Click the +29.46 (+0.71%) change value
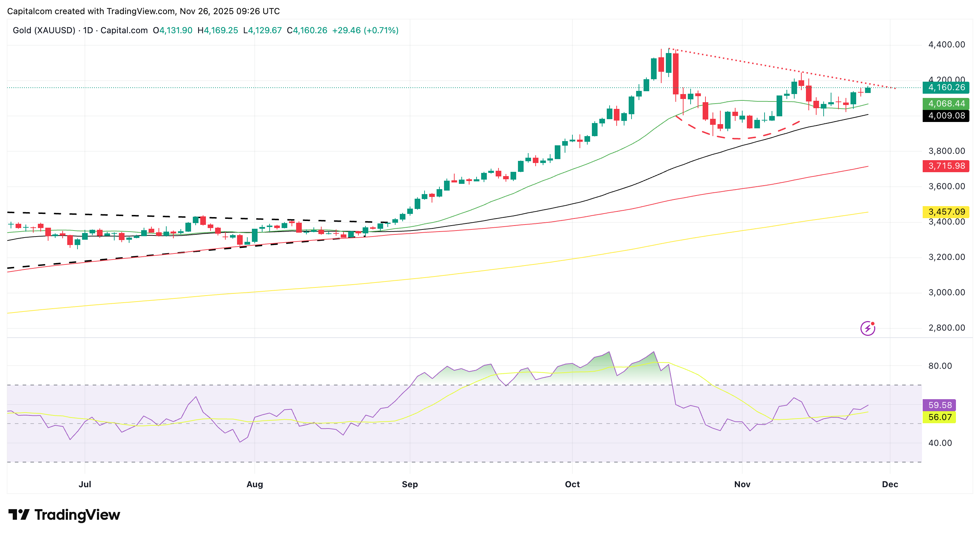 click(365, 30)
